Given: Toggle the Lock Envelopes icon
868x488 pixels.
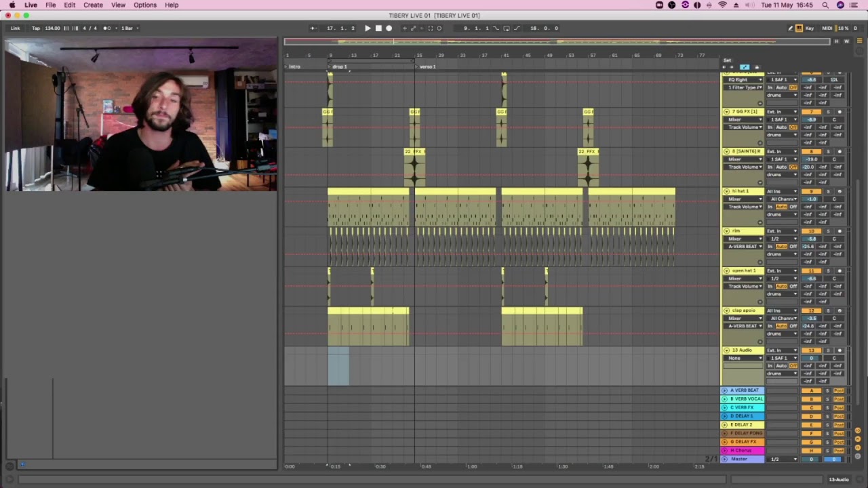Looking at the screenshot, I should pyautogui.click(x=757, y=67).
